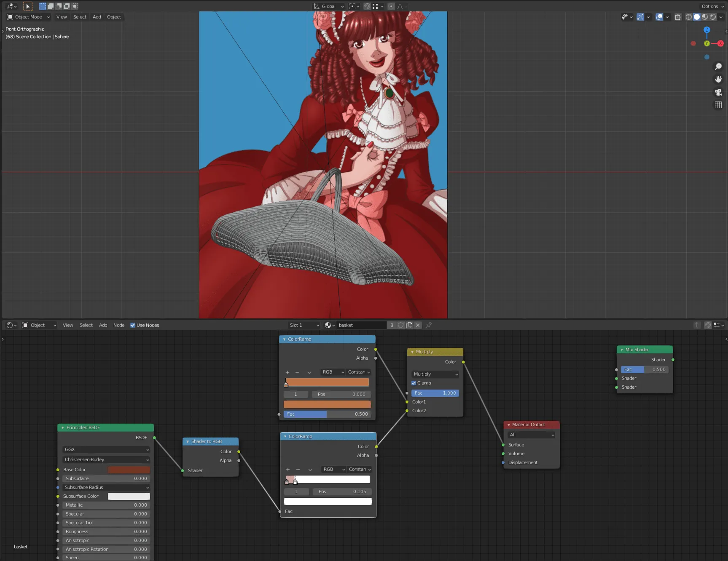Click the Base Color swatch
The width and height of the screenshot is (728, 561).
click(129, 470)
